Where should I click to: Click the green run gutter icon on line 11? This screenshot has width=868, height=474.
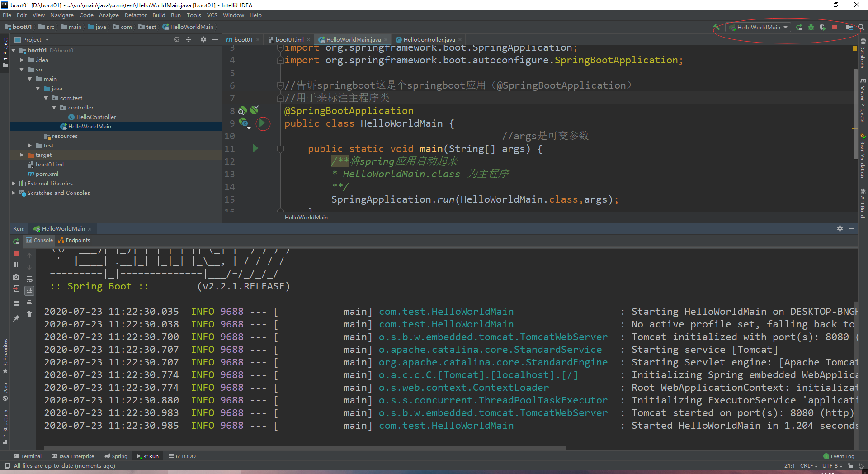[255, 148]
